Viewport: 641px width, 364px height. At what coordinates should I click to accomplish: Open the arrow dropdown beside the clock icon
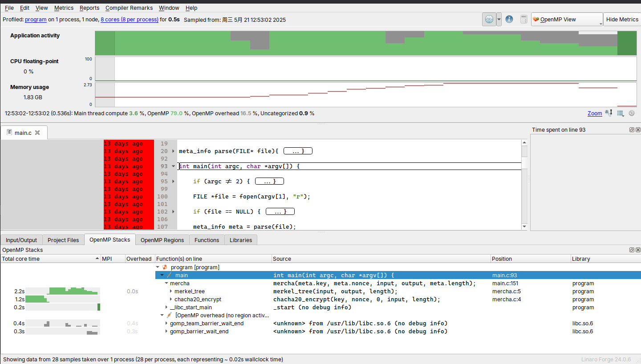[499, 19]
